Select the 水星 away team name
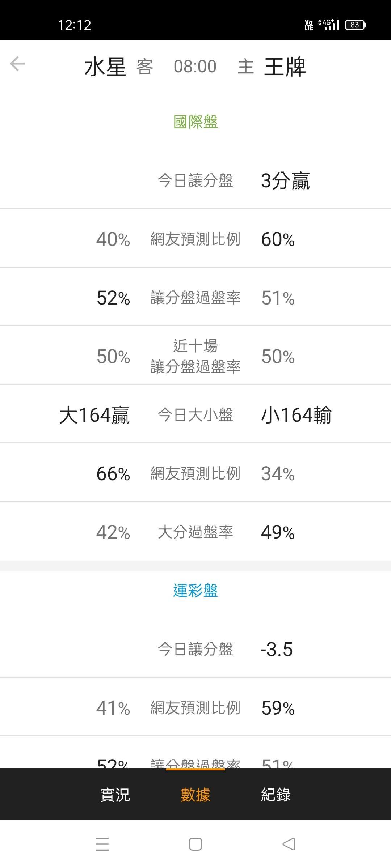This screenshot has height=868, width=391. tap(105, 67)
